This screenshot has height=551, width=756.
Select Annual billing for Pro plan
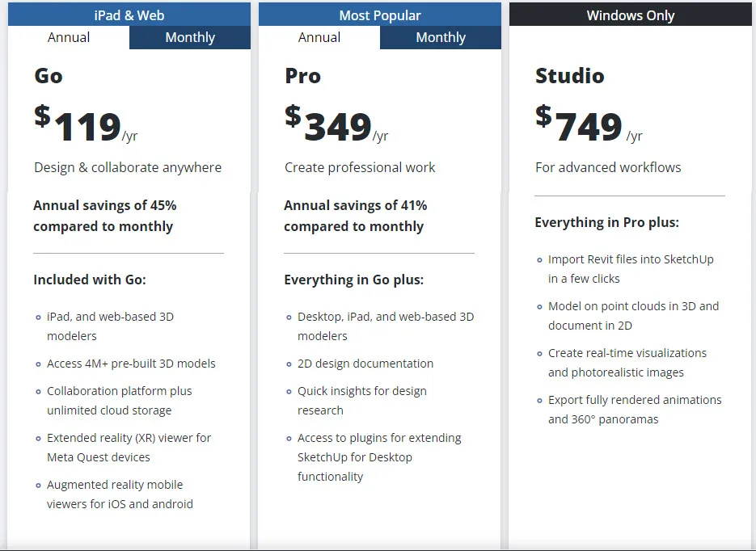319,37
